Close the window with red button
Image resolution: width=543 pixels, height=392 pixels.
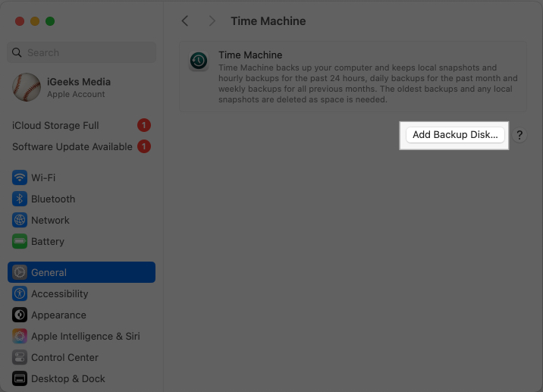[x=20, y=21]
